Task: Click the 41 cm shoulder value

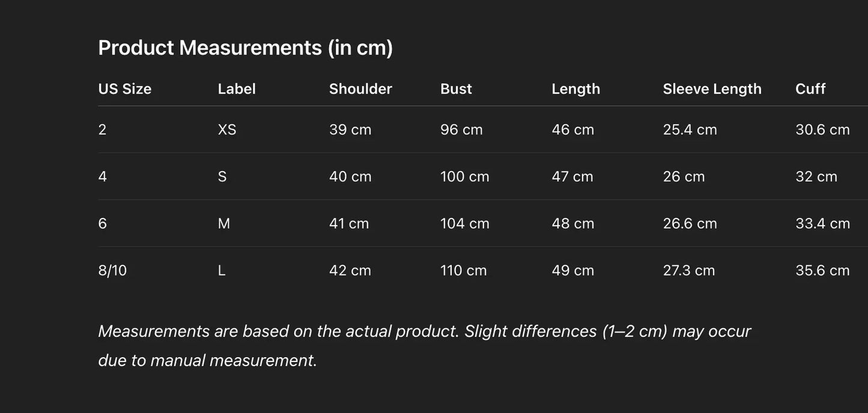Action: tap(349, 223)
